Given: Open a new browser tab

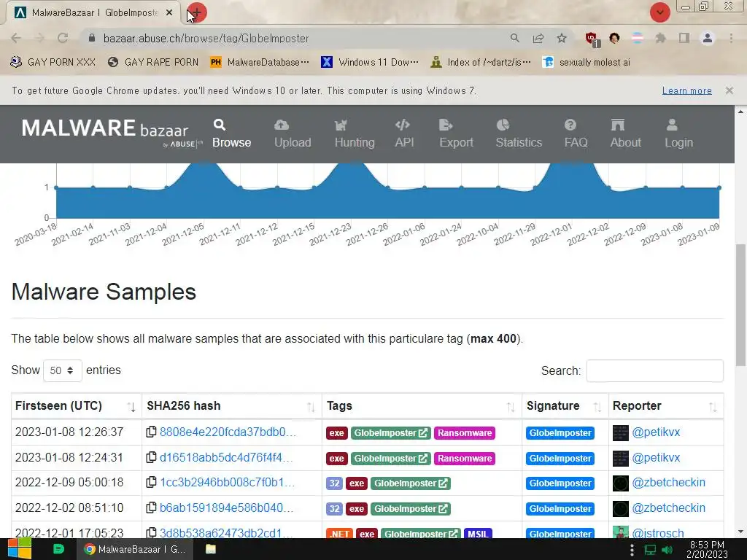Looking at the screenshot, I should [x=196, y=13].
